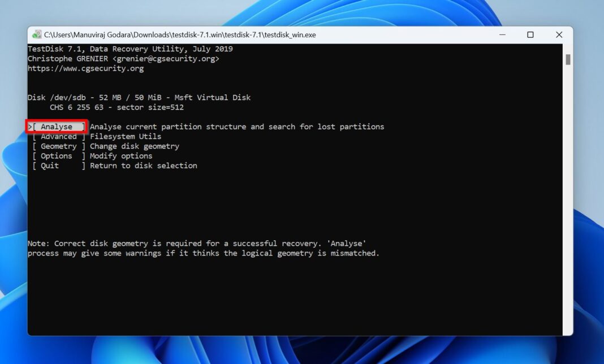This screenshot has width=604, height=364.
Task: Click the highlighted Analyse entry in red box
Action: pos(56,127)
